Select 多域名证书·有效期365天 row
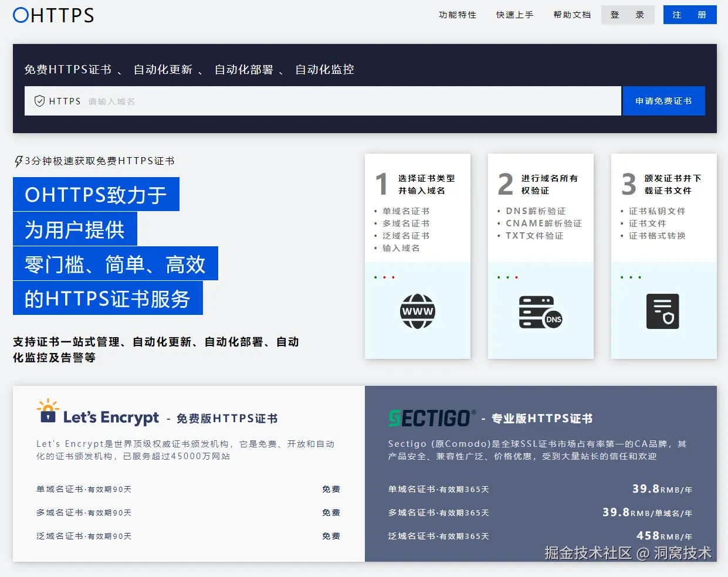 pos(540,512)
